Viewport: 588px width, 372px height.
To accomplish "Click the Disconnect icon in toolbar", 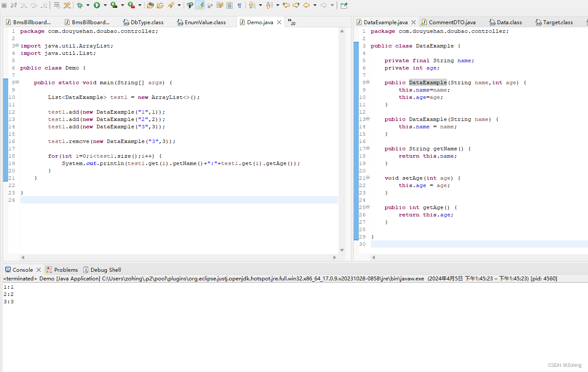I will point(14,5).
